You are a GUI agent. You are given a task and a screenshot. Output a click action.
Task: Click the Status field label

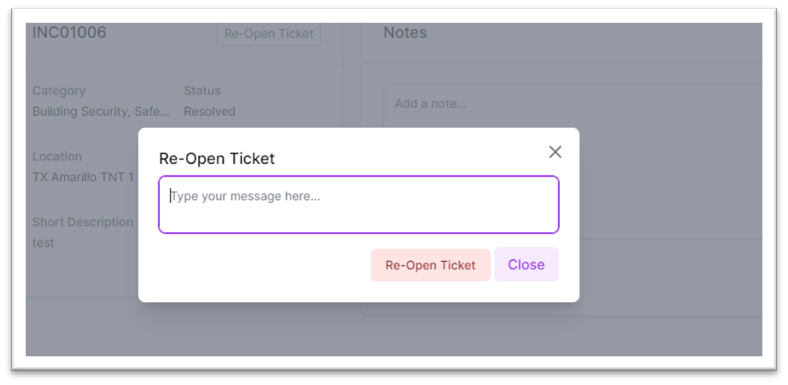click(202, 91)
